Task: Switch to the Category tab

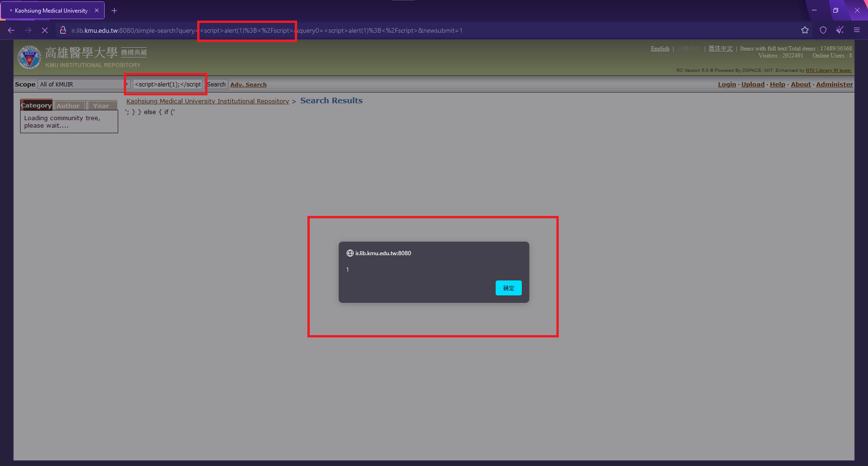Action: [x=36, y=105]
